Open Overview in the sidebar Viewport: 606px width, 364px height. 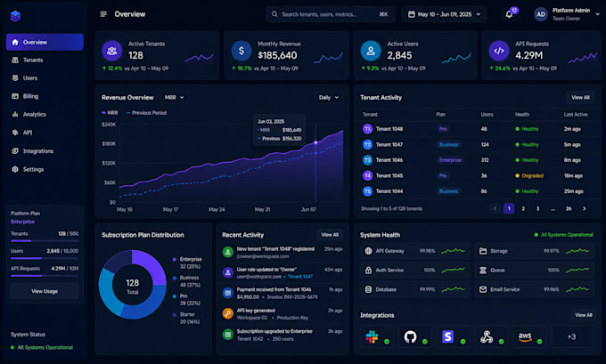tap(45, 42)
